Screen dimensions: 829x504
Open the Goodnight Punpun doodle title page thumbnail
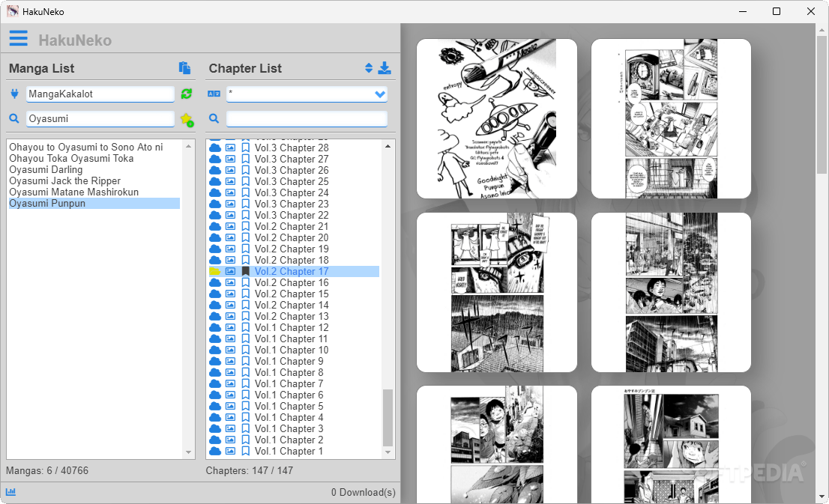(x=496, y=118)
